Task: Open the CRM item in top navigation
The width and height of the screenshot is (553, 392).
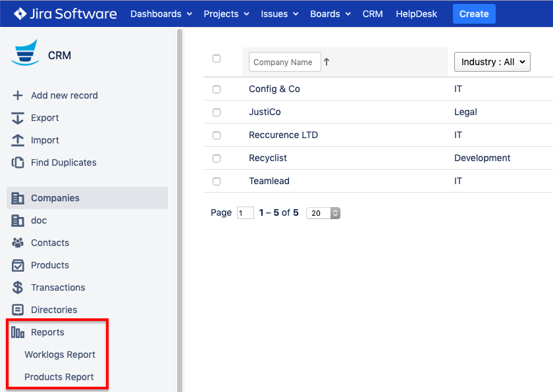Action: tap(373, 14)
